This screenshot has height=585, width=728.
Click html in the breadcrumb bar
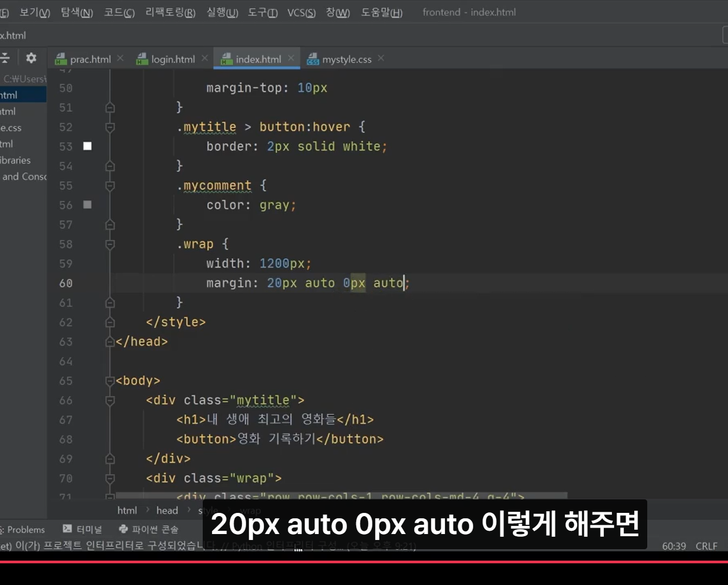(x=127, y=510)
